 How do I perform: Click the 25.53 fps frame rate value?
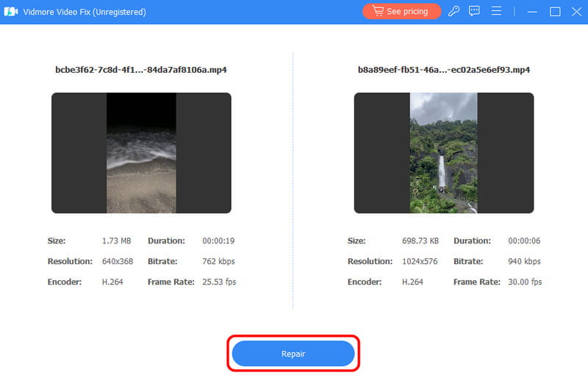[x=219, y=282]
